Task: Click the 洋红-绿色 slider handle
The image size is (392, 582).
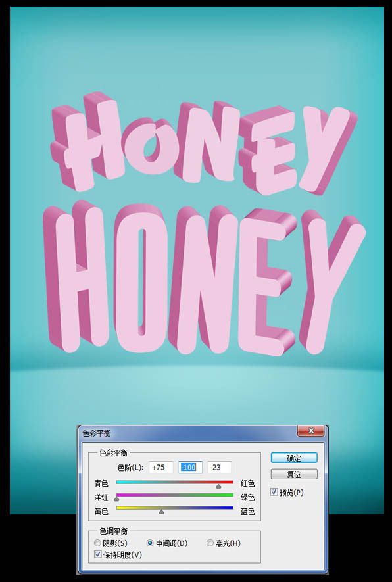Action: click(116, 499)
